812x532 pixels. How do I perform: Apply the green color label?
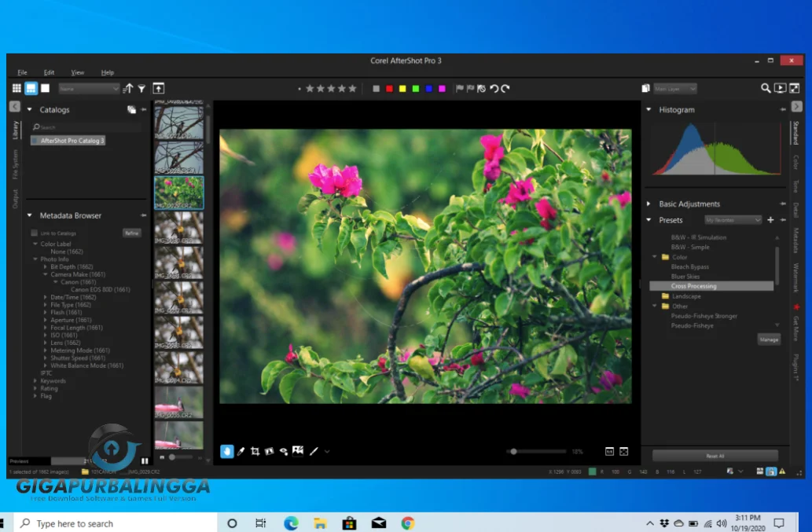click(x=415, y=89)
